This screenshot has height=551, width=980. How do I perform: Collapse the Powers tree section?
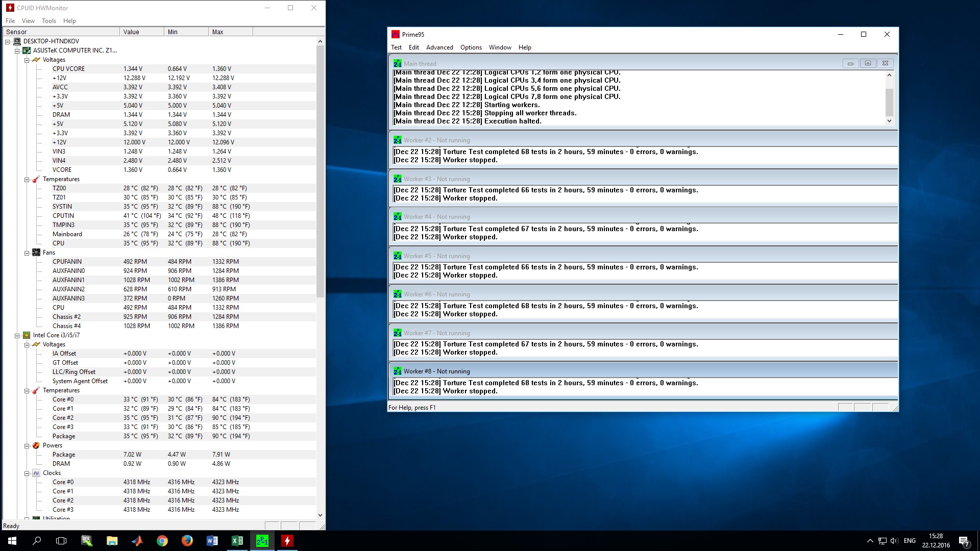27,445
